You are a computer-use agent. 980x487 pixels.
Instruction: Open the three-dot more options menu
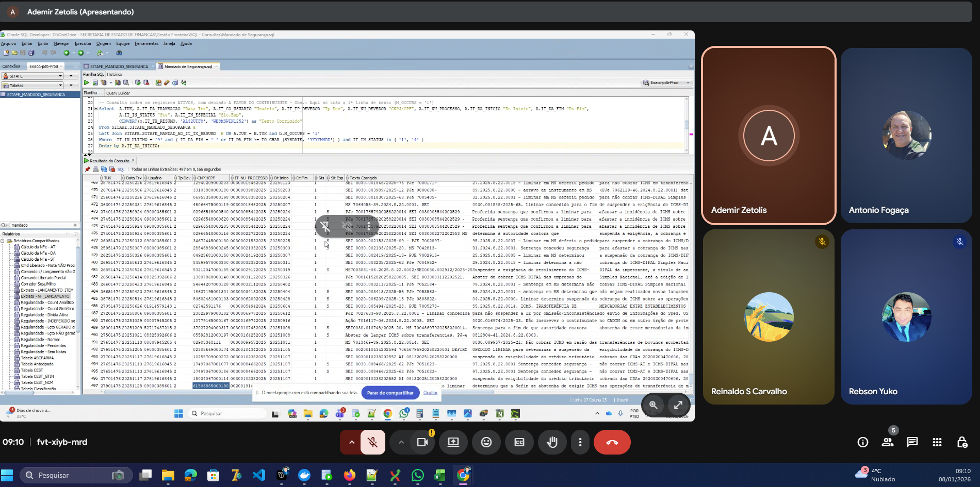(580, 442)
